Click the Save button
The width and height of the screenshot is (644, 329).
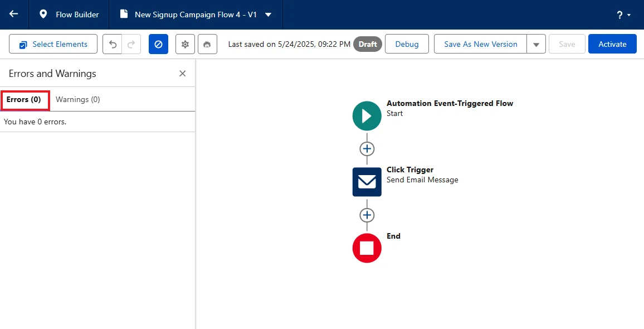coord(567,44)
